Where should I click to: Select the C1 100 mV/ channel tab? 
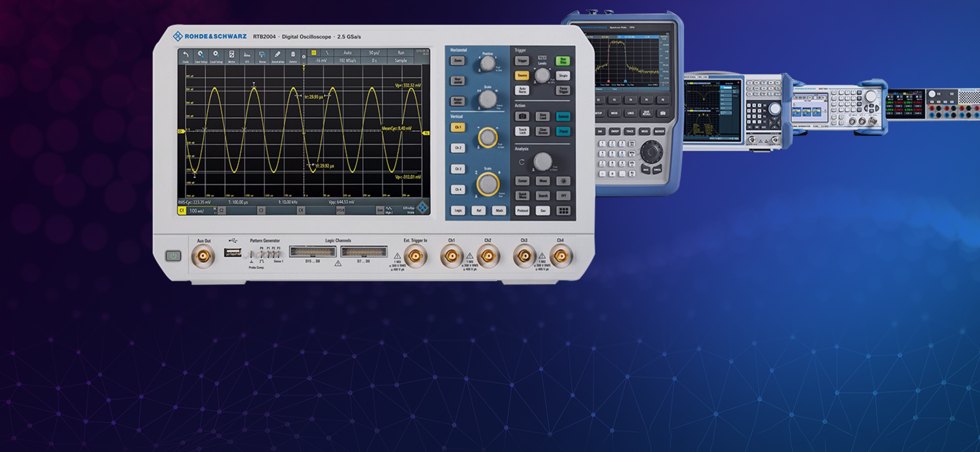pyautogui.click(x=194, y=210)
